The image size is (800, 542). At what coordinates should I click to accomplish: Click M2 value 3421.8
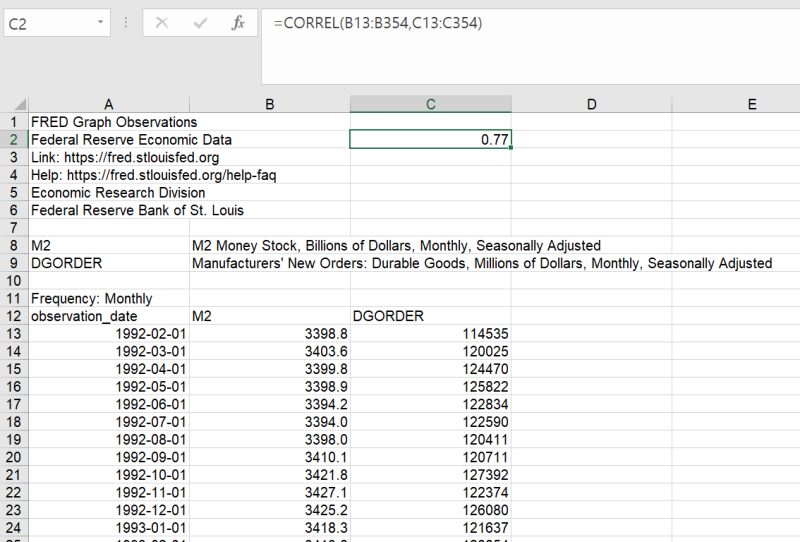(270, 475)
